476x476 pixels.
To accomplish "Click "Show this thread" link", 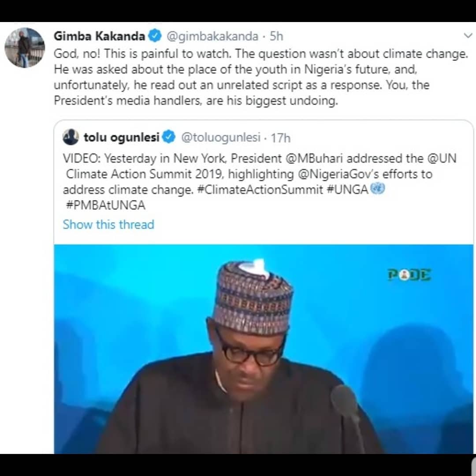I will pyautogui.click(x=108, y=224).
